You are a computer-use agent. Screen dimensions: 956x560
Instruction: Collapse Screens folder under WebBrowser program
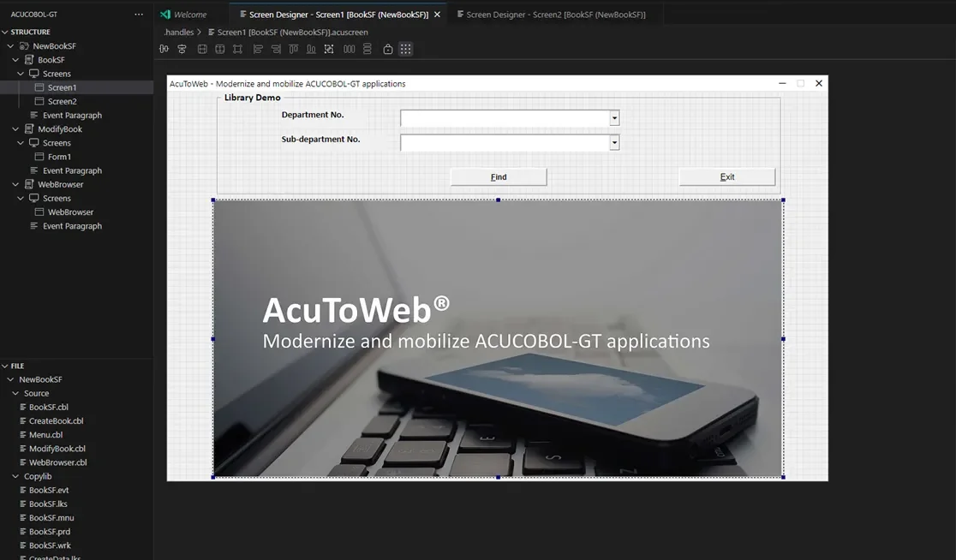click(x=20, y=198)
